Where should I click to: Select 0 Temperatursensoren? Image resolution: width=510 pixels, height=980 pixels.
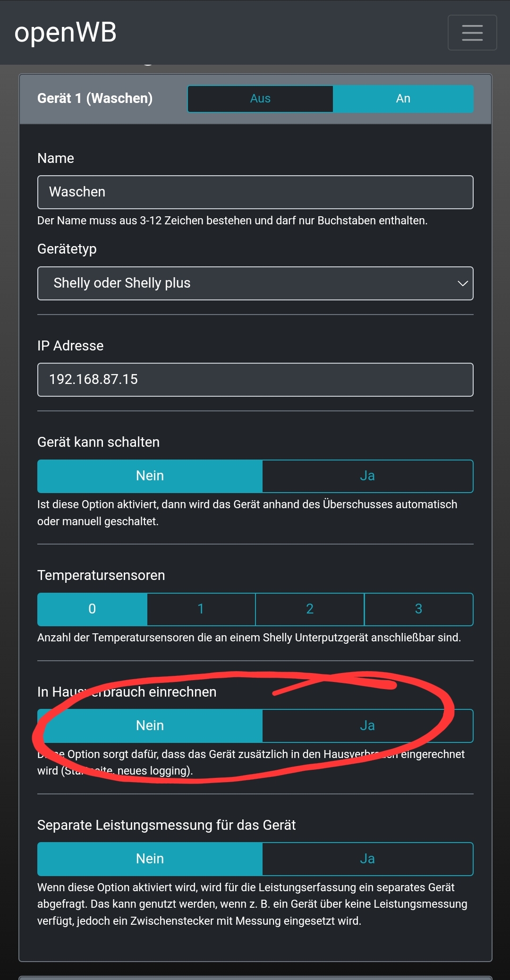(x=92, y=609)
